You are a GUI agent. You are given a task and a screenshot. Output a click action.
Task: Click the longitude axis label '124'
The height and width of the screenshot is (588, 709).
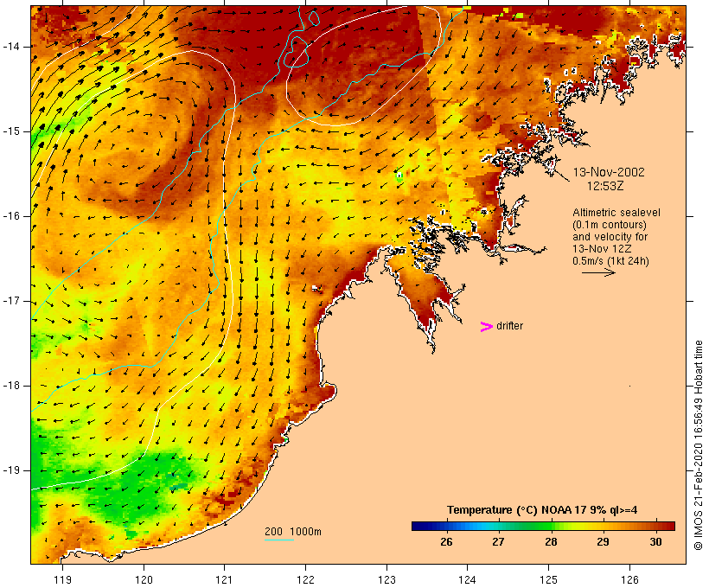[467, 579]
